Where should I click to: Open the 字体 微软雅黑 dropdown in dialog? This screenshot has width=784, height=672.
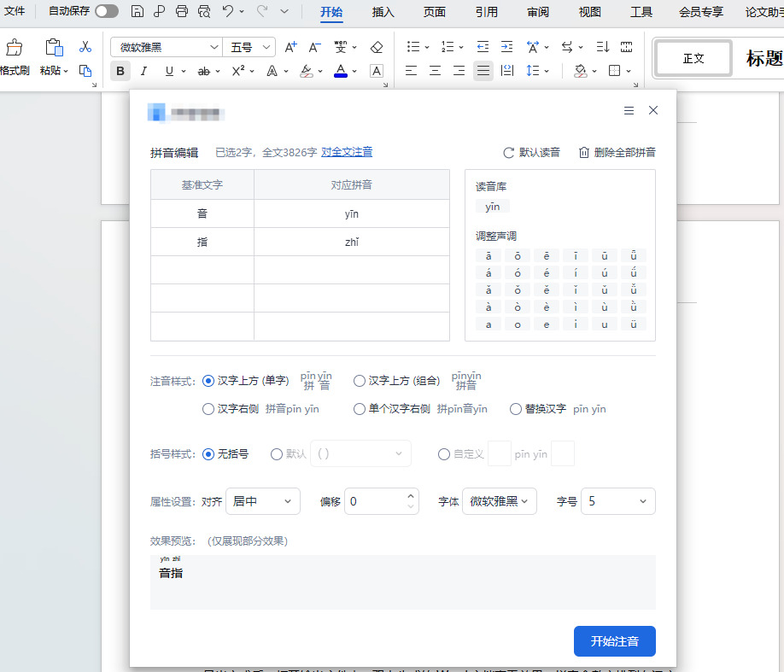[500, 501]
